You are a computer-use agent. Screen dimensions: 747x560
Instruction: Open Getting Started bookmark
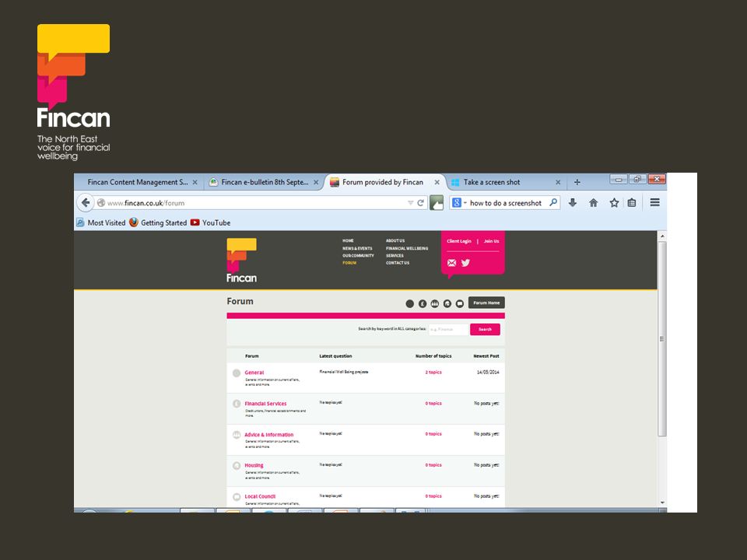click(158, 222)
